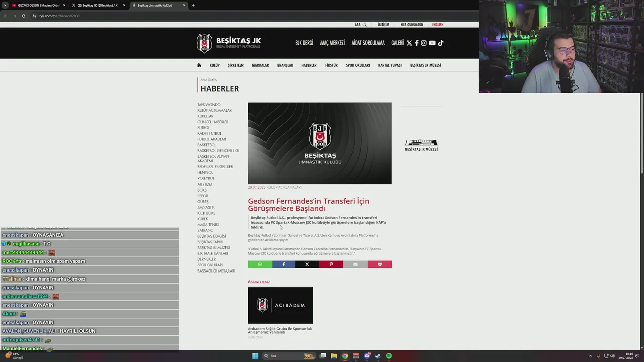Open AİDAT SORGULAMA in the header
This screenshot has height=362, width=644.
(x=368, y=43)
